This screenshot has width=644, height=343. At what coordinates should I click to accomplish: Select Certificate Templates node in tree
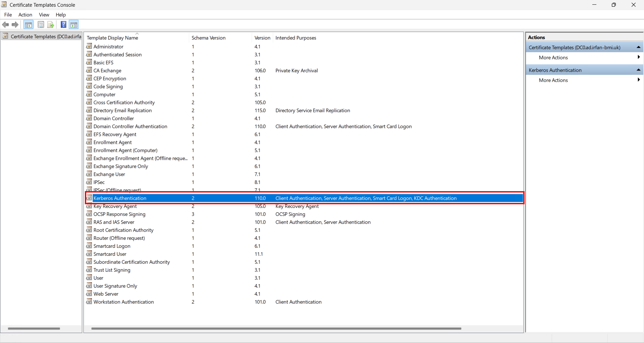[x=46, y=37]
